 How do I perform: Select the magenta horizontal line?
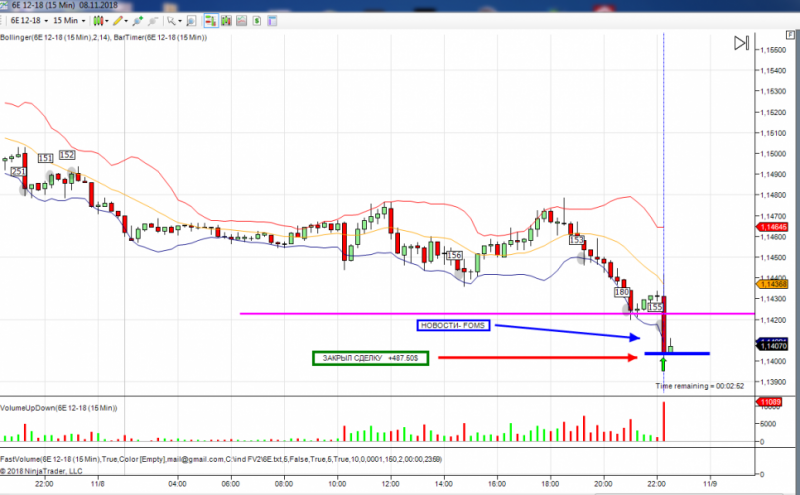(x=497, y=313)
